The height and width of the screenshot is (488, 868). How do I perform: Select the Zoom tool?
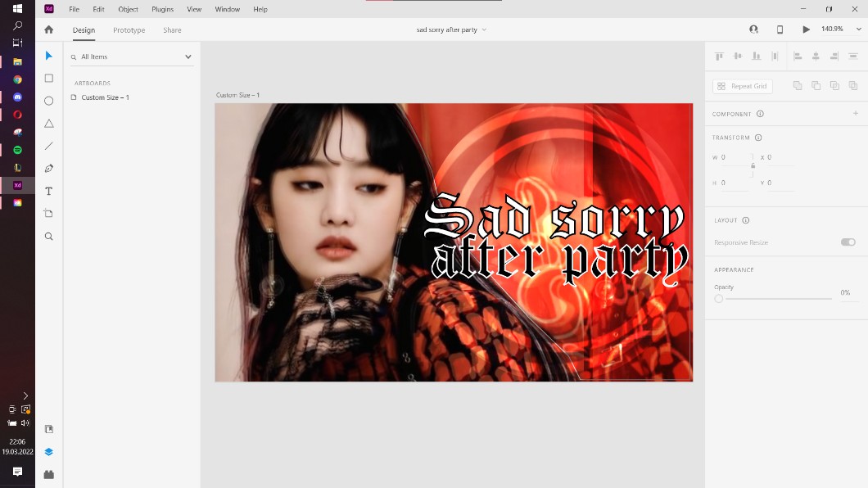[49, 237]
